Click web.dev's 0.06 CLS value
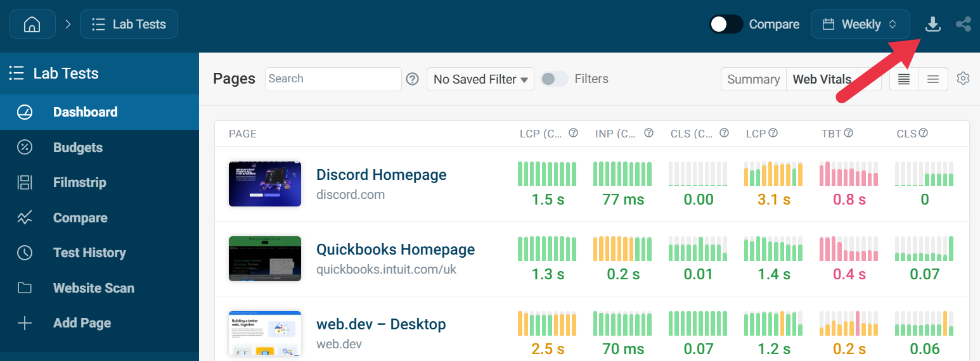The height and width of the screenshot is (361, 980). click(925, 349)
